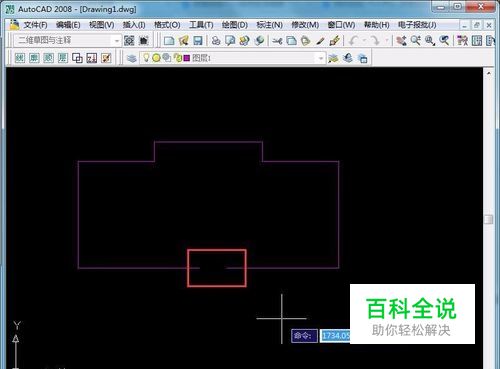The image size is (500, 369).
Task: Open the 窗口(W) menu
Action: [x=341, y=25]
